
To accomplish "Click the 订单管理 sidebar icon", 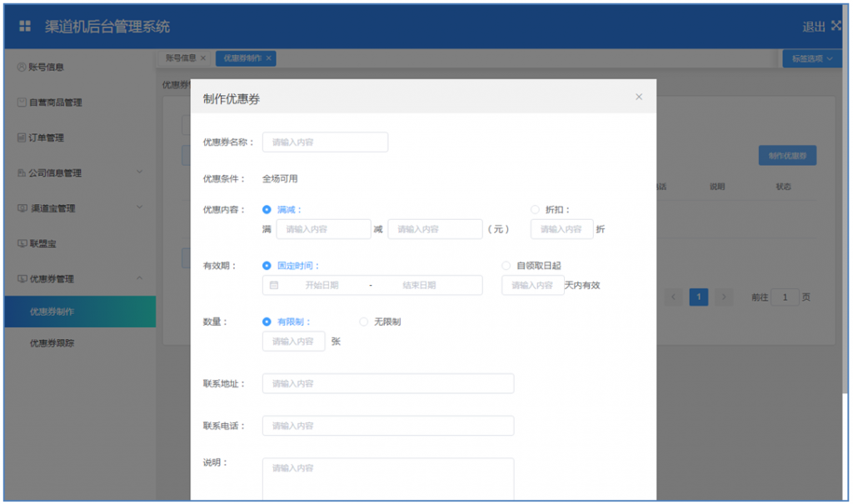I will pos(21,137).
